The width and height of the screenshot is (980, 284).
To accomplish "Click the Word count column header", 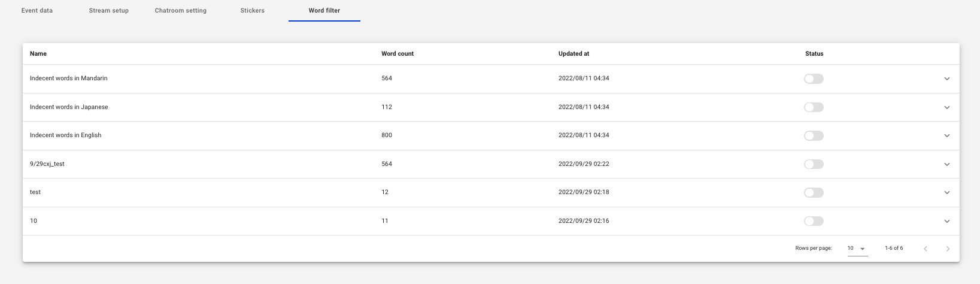I will (398, 54).
